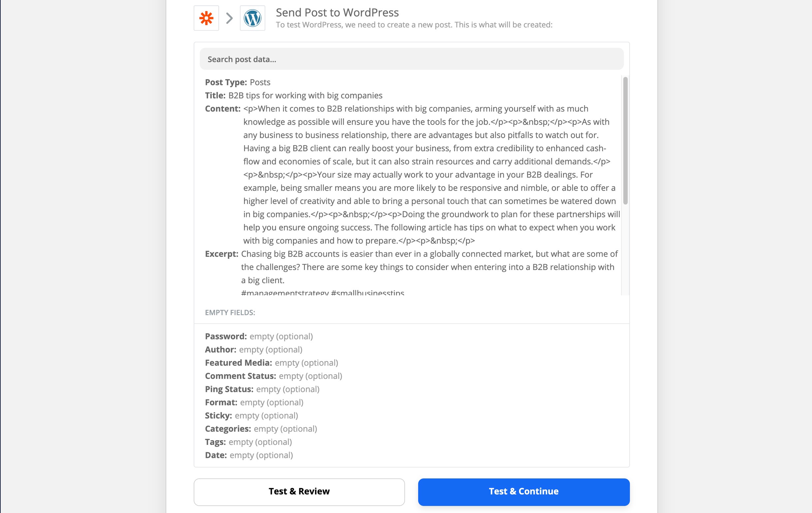The height and width of the screenshot is (513, 812).
Task: Click the Send Post to WordPress heading
Action: coord(337,13)
